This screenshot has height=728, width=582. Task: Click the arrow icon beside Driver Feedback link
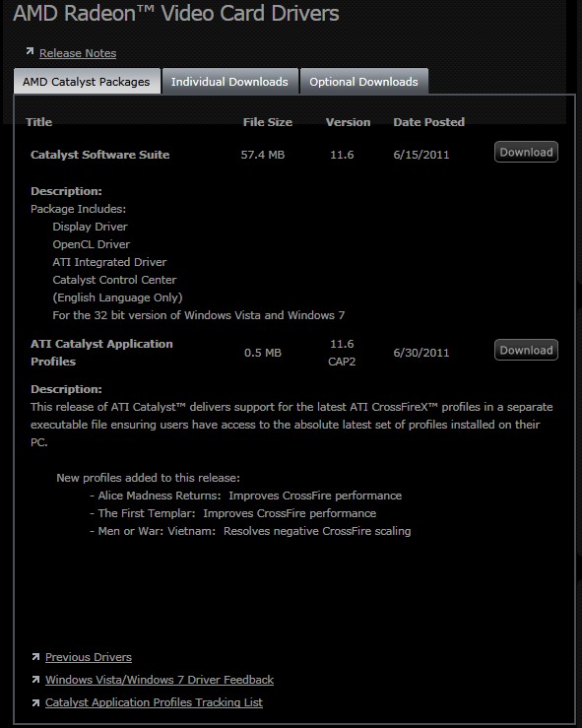[35, 680]
